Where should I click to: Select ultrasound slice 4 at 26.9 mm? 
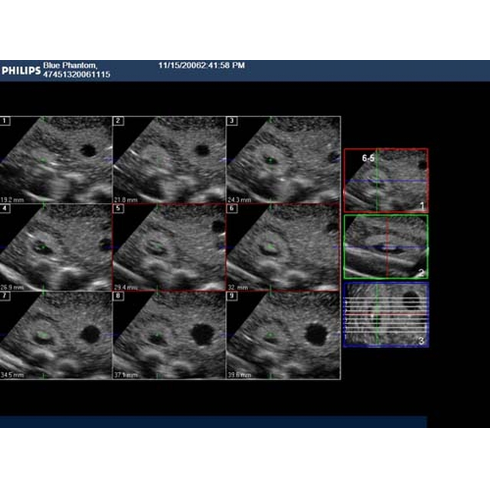coord(56,247)
